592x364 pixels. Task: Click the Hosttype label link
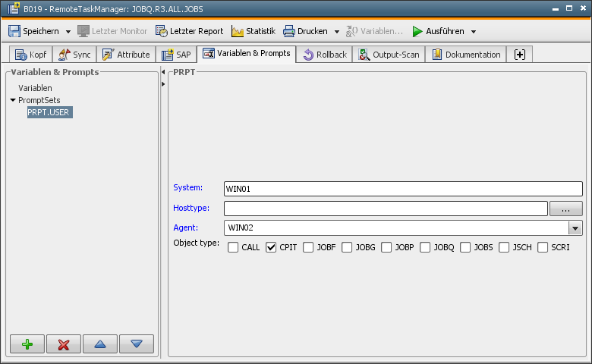point(191,208)
